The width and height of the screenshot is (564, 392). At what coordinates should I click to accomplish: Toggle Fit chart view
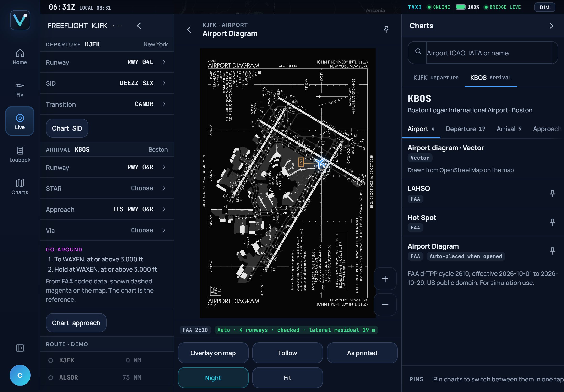click(287, 378)
